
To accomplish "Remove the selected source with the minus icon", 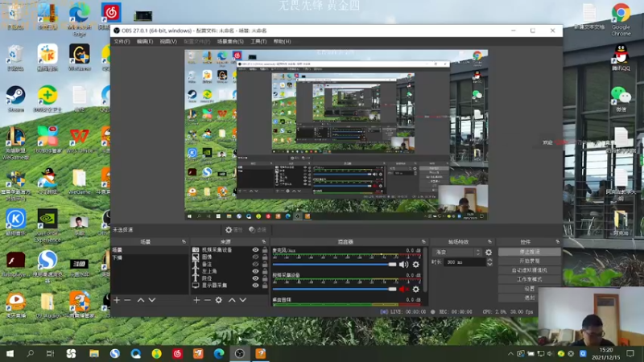I will click(208, 300).
